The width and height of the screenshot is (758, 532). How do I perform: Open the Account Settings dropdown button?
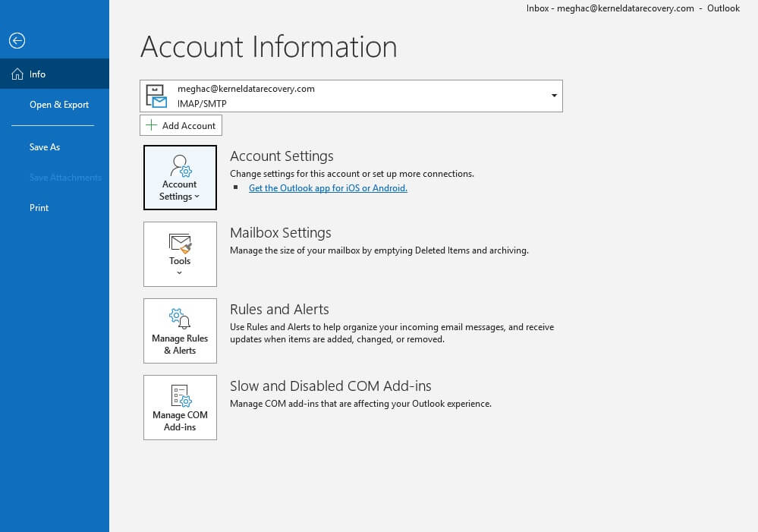180,178
